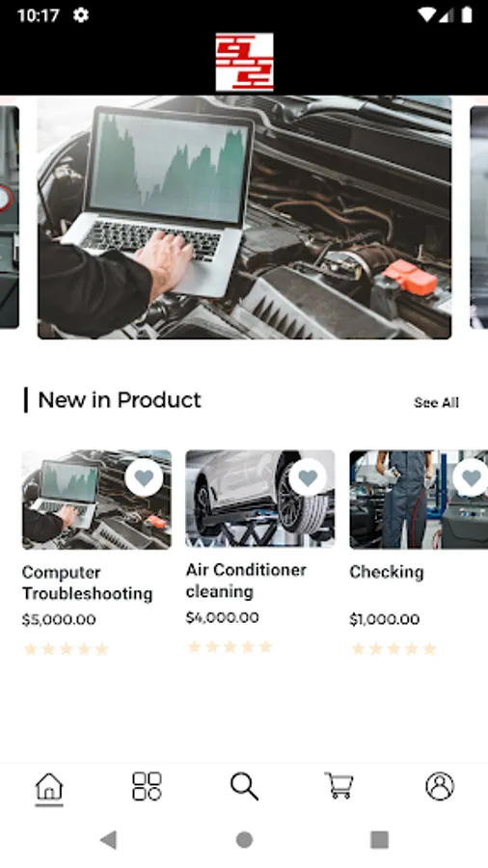Tap the Android recent apps square
Image resolution: width=488 pixels, height=868 pixels.
click(380, 840)
